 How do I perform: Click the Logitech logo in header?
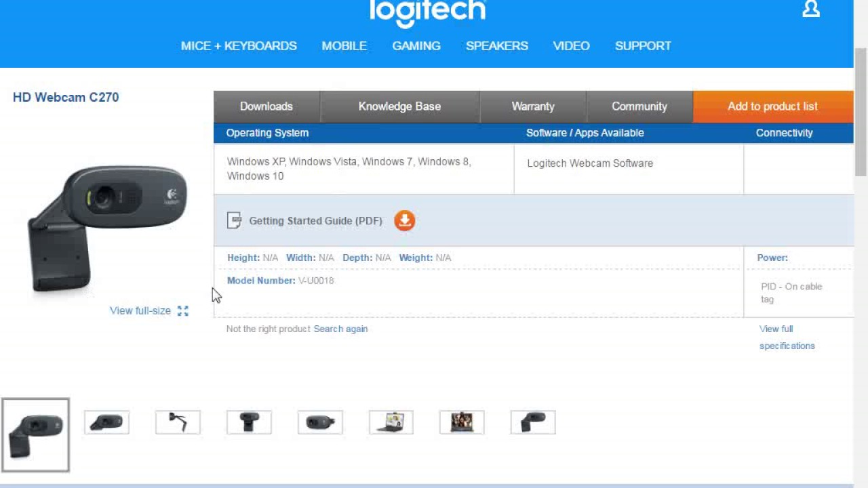pyautogui.click(x=428, y=13)
